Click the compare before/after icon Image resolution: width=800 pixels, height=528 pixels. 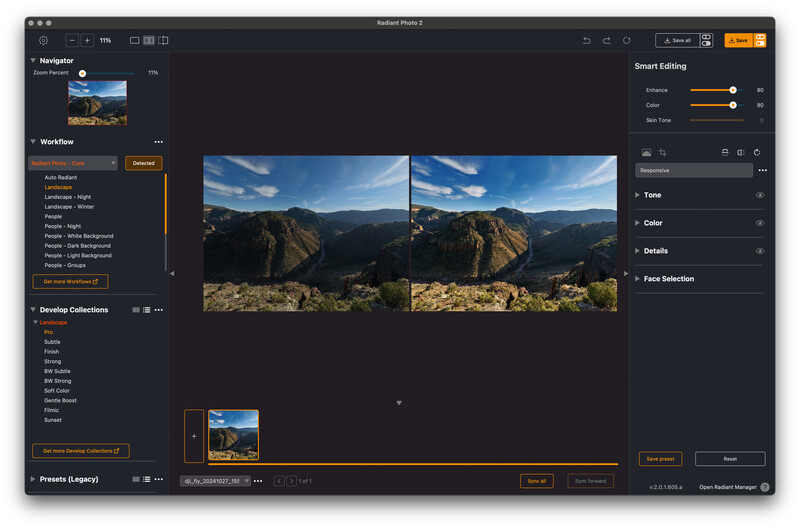click(741, 153)
